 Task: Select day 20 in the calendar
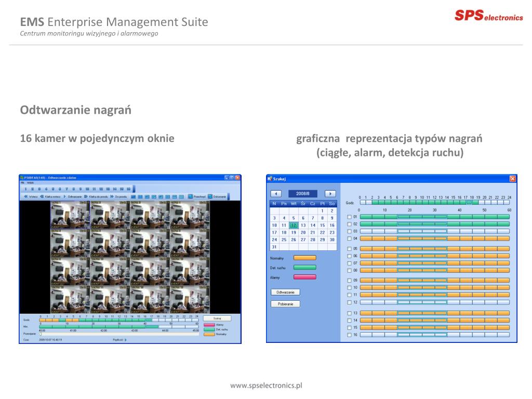(x=303, y=233)
